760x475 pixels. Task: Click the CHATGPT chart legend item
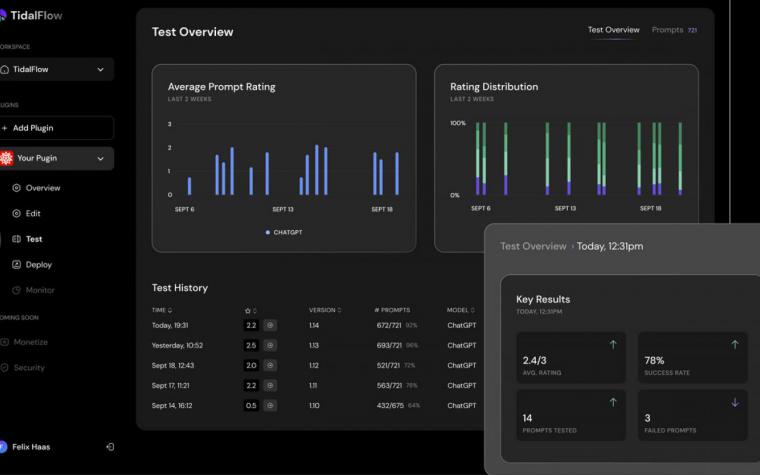pos(284,233)
